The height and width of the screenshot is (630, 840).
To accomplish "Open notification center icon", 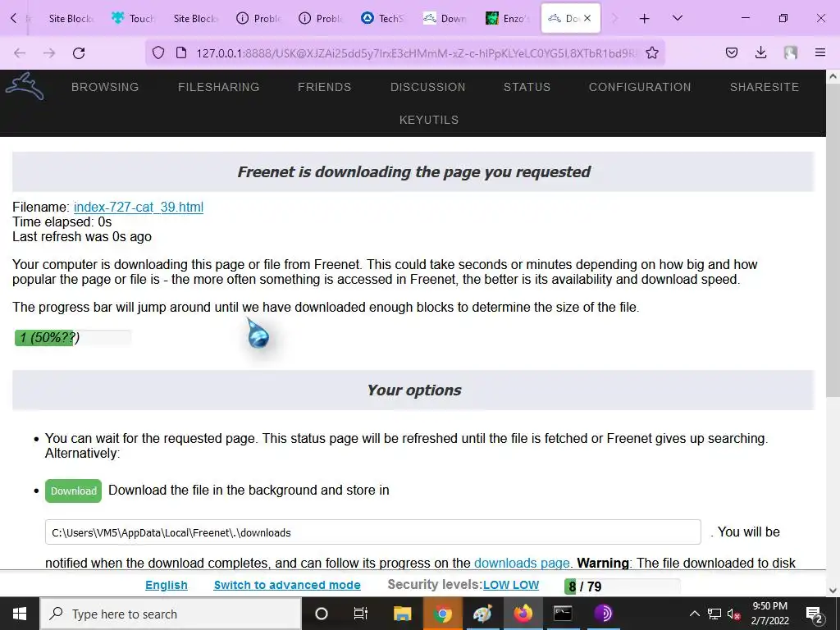I will 815,614.
